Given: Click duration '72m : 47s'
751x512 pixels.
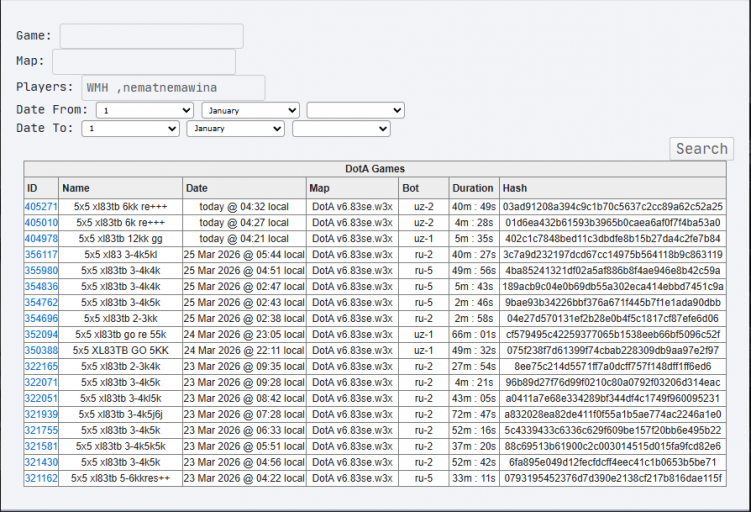Looking at the screenshot, I should (474, 414).
